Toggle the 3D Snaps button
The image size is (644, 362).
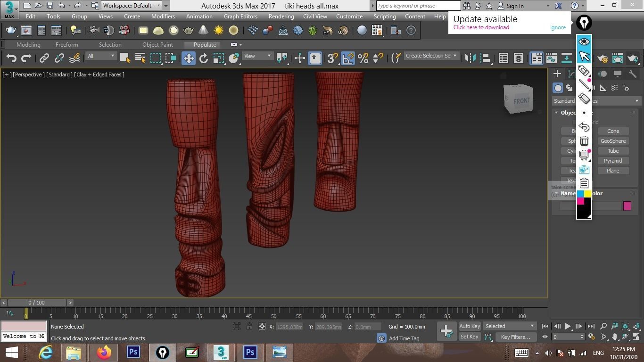pos(332,58)
